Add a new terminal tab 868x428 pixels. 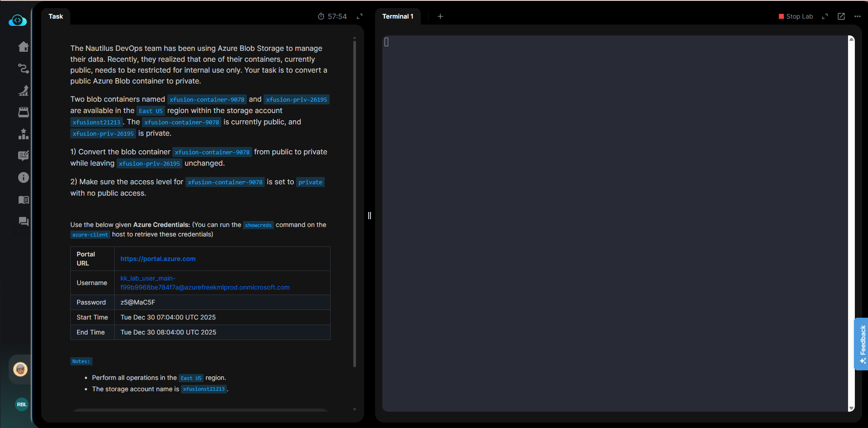coord(440,16)
